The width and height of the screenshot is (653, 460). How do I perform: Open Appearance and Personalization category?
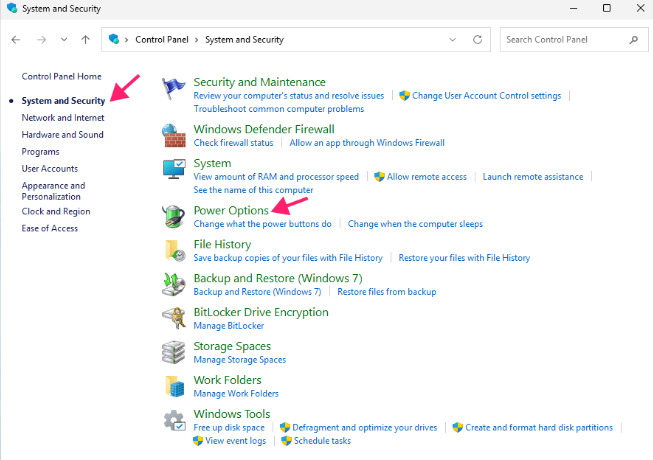point(53,191)
